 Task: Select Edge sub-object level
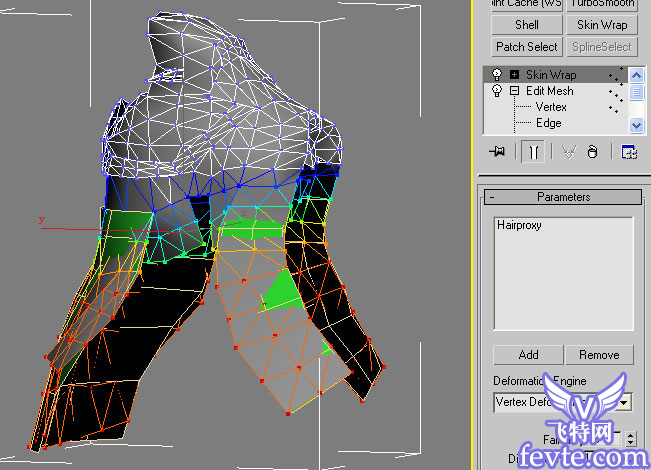(548, 123)
